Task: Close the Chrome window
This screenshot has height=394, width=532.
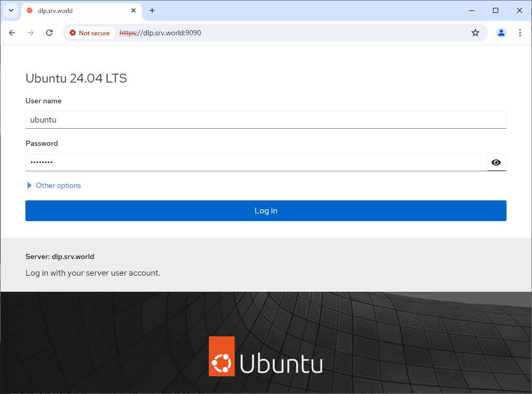Action: click(x=519, y=10)
